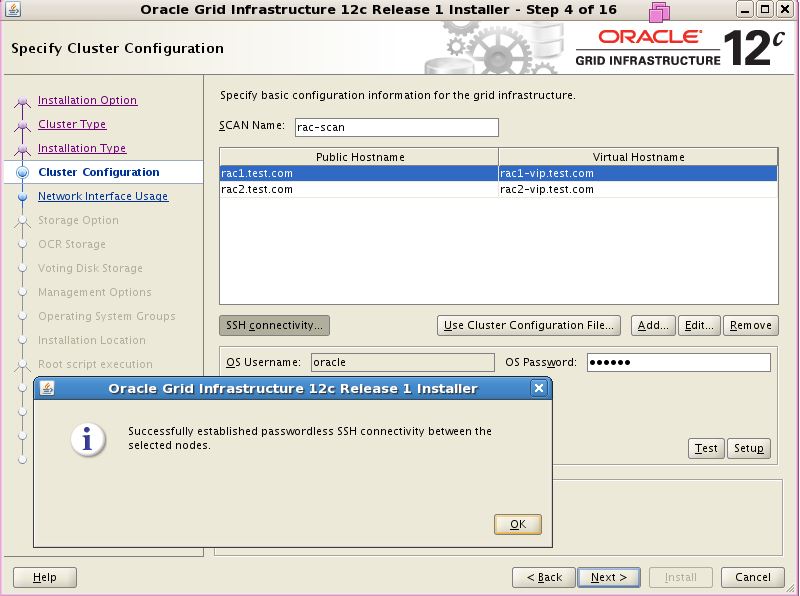The height and width of the screenshot is (596, 800).
Task: Select the rac1.test.com public hostname cell
Action: tap(359, 173)
